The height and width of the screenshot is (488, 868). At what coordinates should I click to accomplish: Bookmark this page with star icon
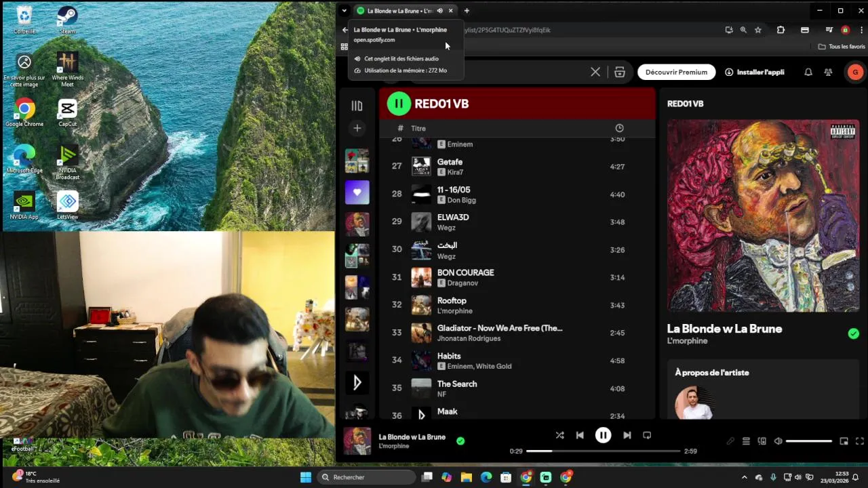pos(758,30)
